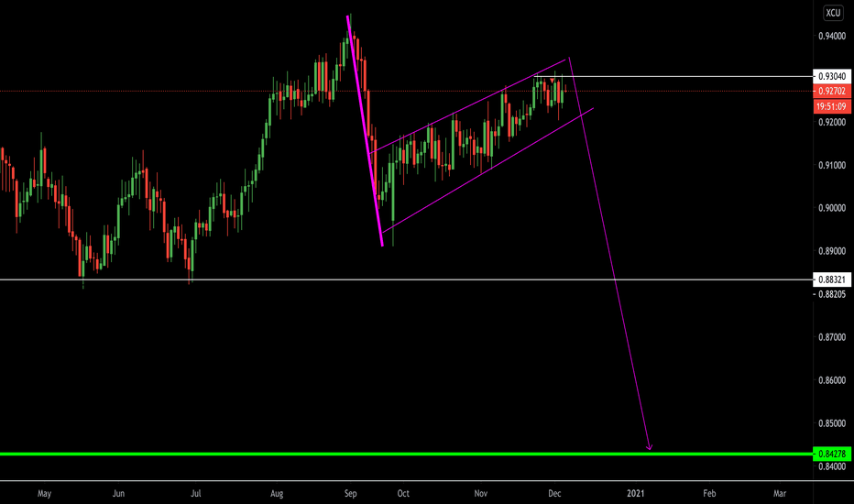
Task: Click the countdown timer 19:51:09
Action: coord(832,106)
